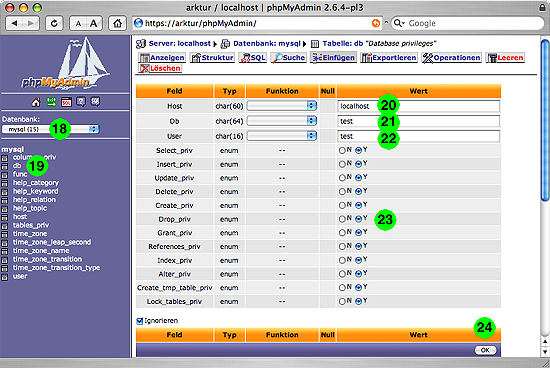Set Delete_priv to N
The image size is (550, 368).
(x=342, y=192)
